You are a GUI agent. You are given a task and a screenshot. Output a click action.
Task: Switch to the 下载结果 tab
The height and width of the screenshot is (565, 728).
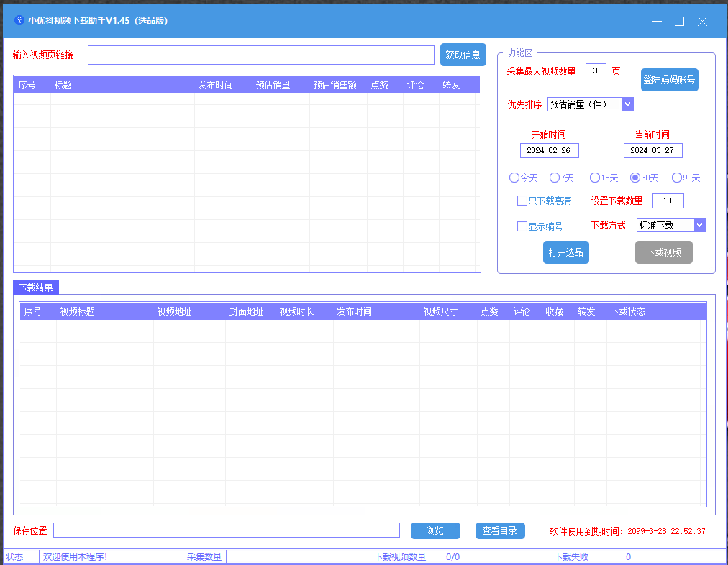(x=36, y=288)
